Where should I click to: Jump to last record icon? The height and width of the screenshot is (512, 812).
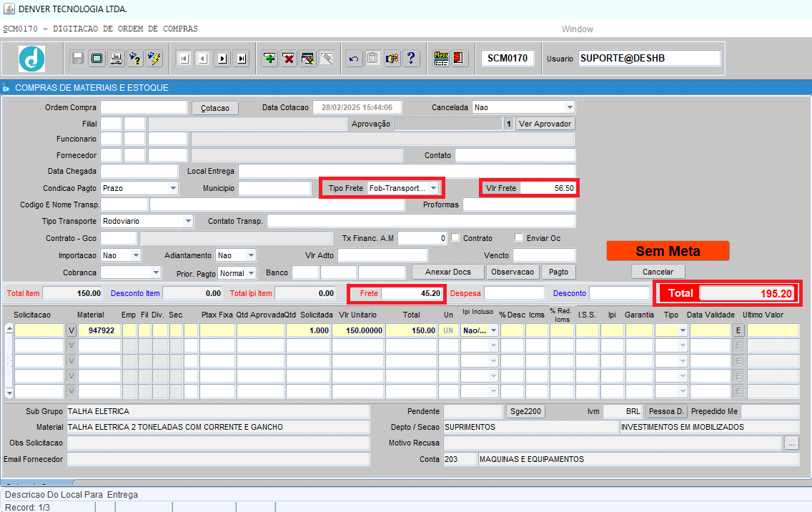click(242, 59)
